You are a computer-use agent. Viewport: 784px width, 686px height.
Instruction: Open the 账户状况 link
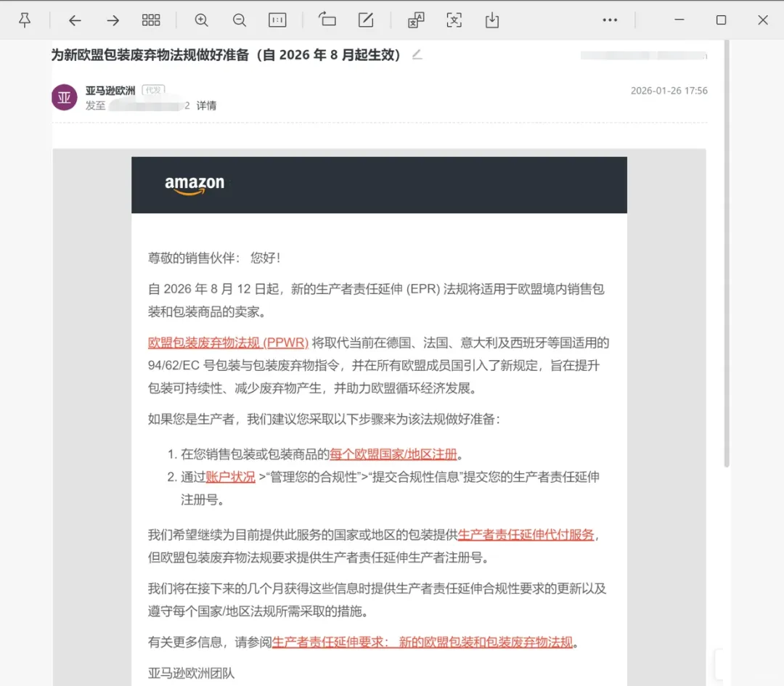230,477
